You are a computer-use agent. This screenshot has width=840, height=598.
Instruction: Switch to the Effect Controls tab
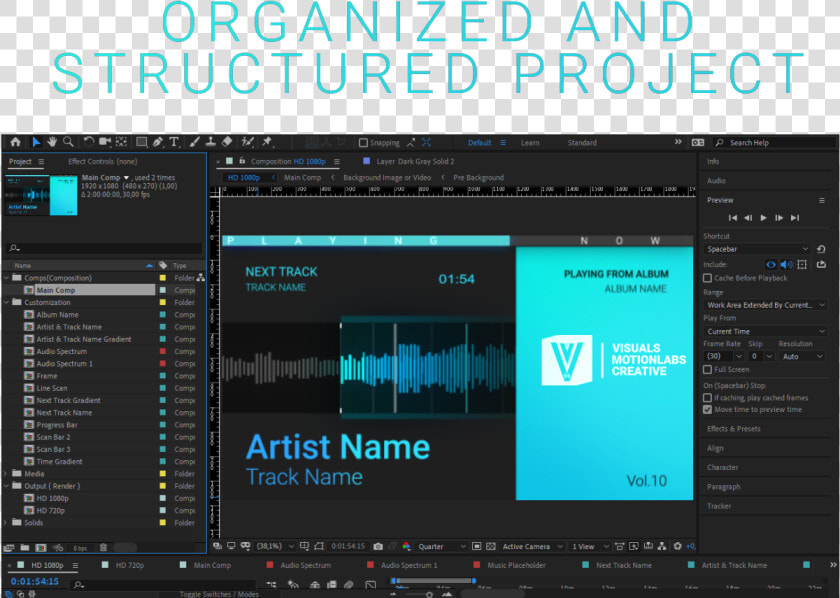(x=102, y=161)
